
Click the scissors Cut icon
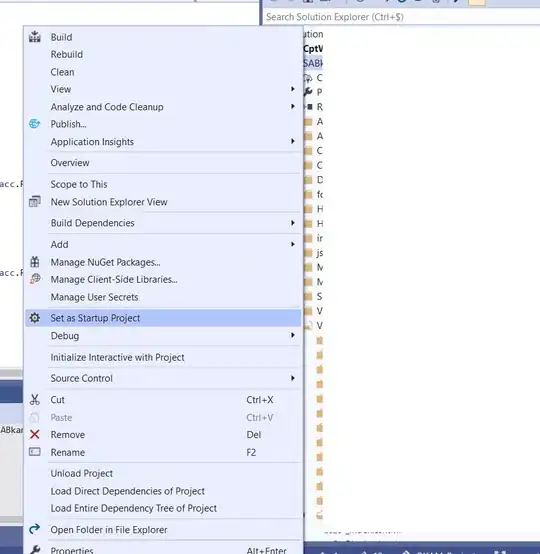35,400
